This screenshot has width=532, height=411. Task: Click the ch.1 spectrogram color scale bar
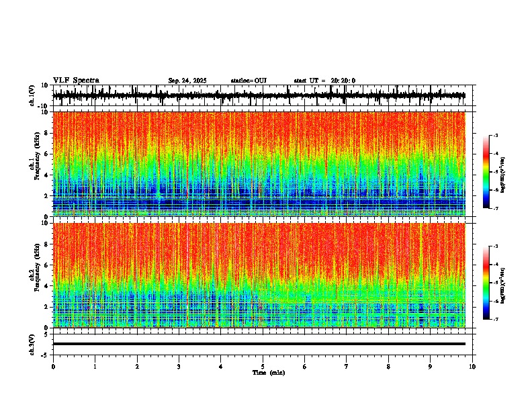[x=486, y=172]
